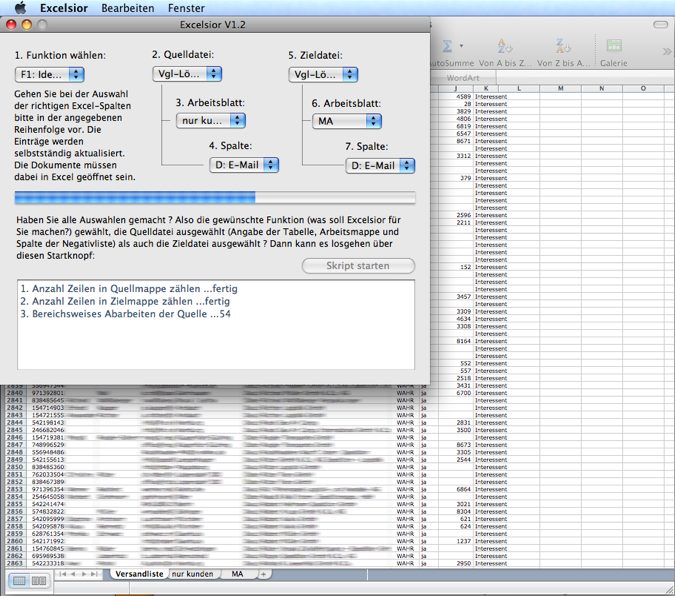Open the AutoSumme dropdown arrow in Excel
Viewport: 675px width, 596px height.
click(x=461, y=46)
